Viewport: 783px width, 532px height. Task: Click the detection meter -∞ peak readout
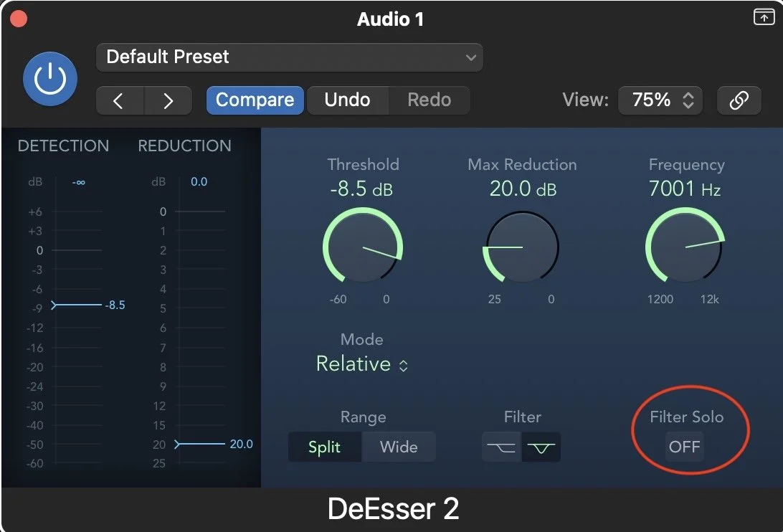pos(78,182)
